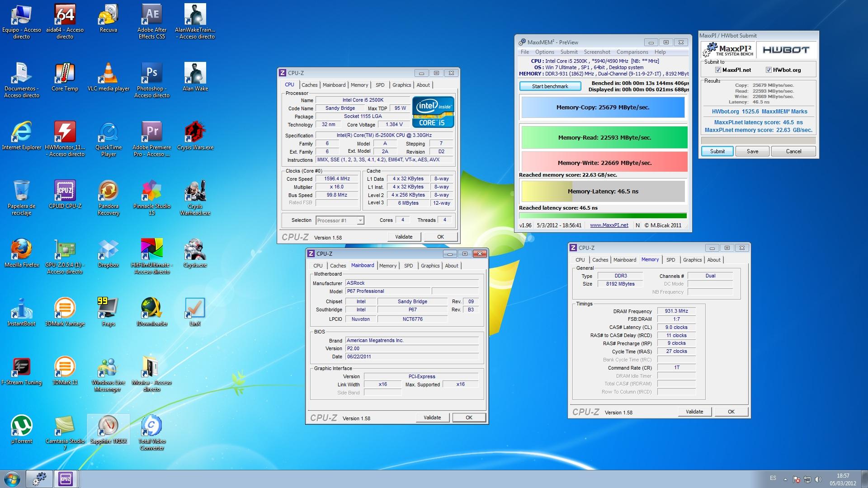
Task: Launch 3DMark Vantage icon
Action: (x=65, y=312)
